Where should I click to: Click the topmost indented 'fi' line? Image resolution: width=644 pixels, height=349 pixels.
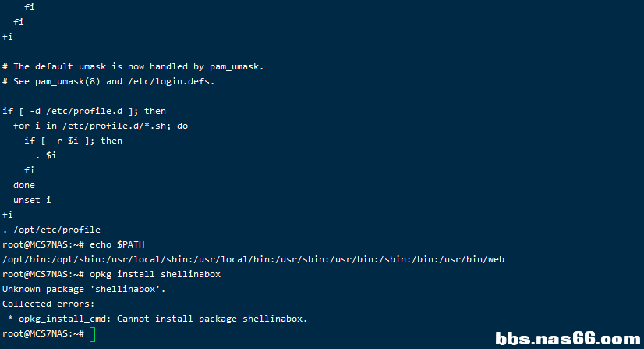30,7
